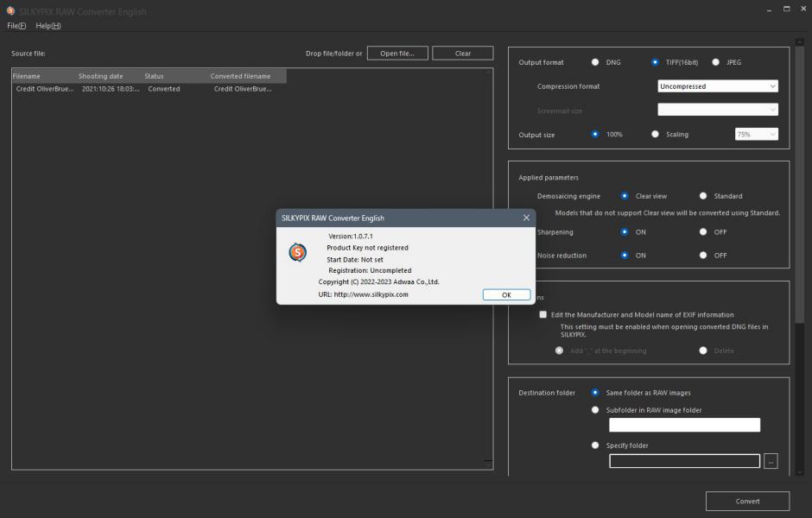The image size is (812, 518).
Task: Select 100% output size
Action: [595, 134]
